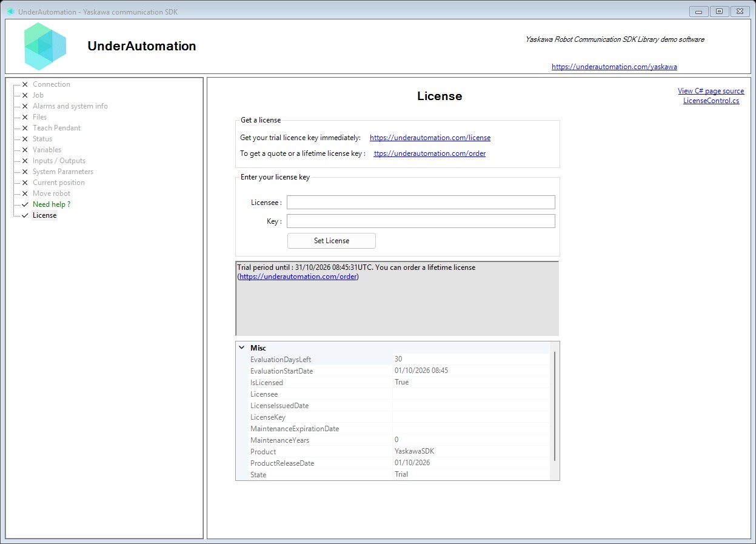Viewport: 756px width, 544px height.
Task: Open the View C# page source link
Action: coord(711,91)
